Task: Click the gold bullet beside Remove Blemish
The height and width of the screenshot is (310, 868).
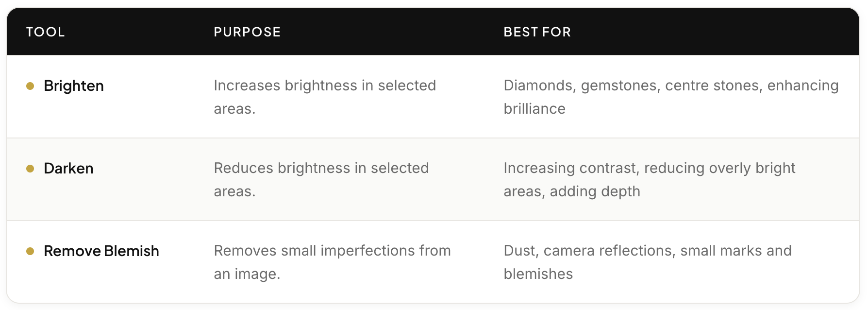Action: (30, 251)
